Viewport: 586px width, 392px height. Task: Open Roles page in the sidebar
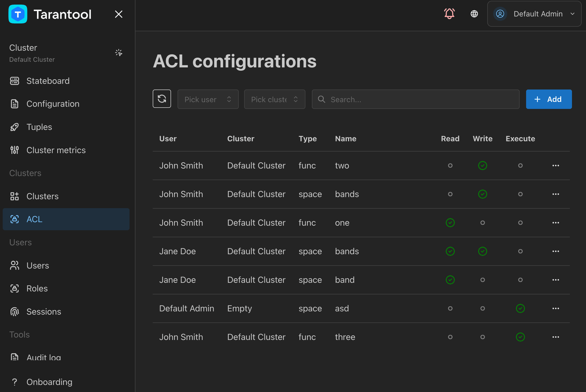click(66, 288)
